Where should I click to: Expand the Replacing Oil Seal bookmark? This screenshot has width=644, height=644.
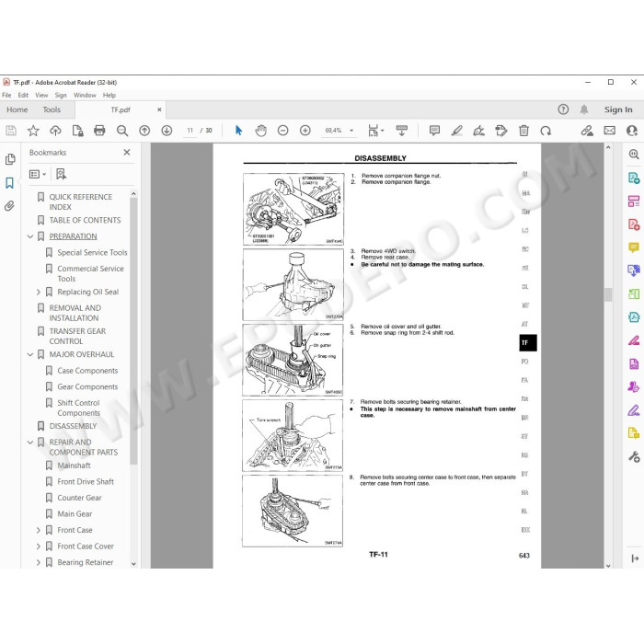[x=39, y=292]
